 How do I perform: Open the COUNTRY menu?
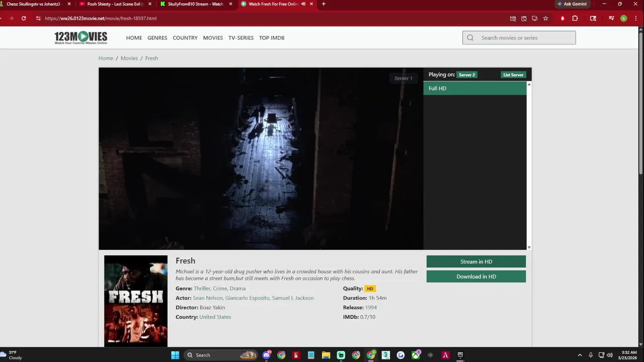point(185,38)
